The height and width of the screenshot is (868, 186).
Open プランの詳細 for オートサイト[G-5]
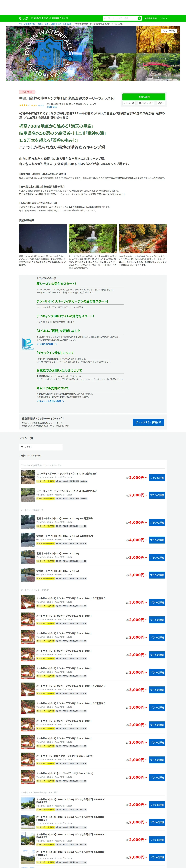pos(157,673)
